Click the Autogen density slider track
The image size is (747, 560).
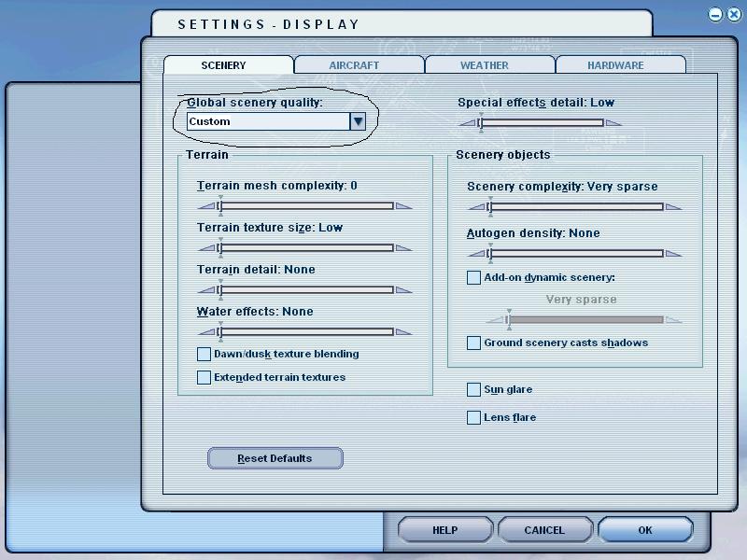coord(576,253)
